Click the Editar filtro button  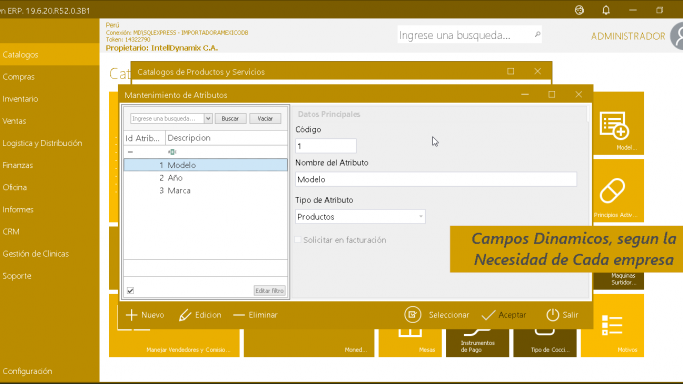click(x=270, y=290)
